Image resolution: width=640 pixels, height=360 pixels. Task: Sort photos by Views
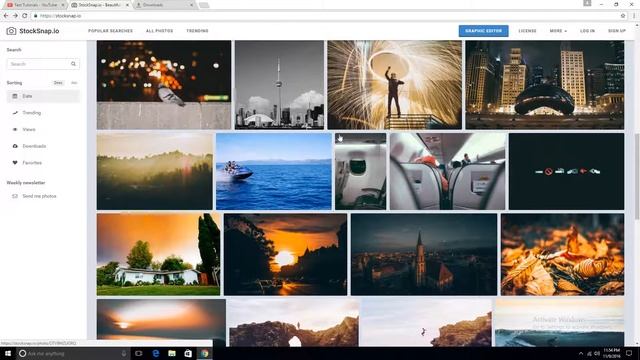pyautogui.click(x=43, y=129)
